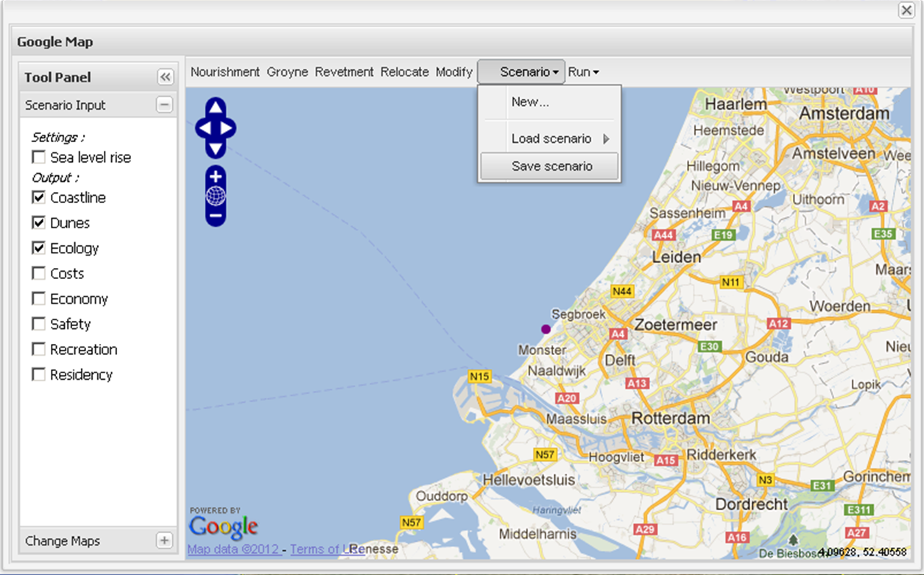Enable the Costs output checkbox

[38, 273]
